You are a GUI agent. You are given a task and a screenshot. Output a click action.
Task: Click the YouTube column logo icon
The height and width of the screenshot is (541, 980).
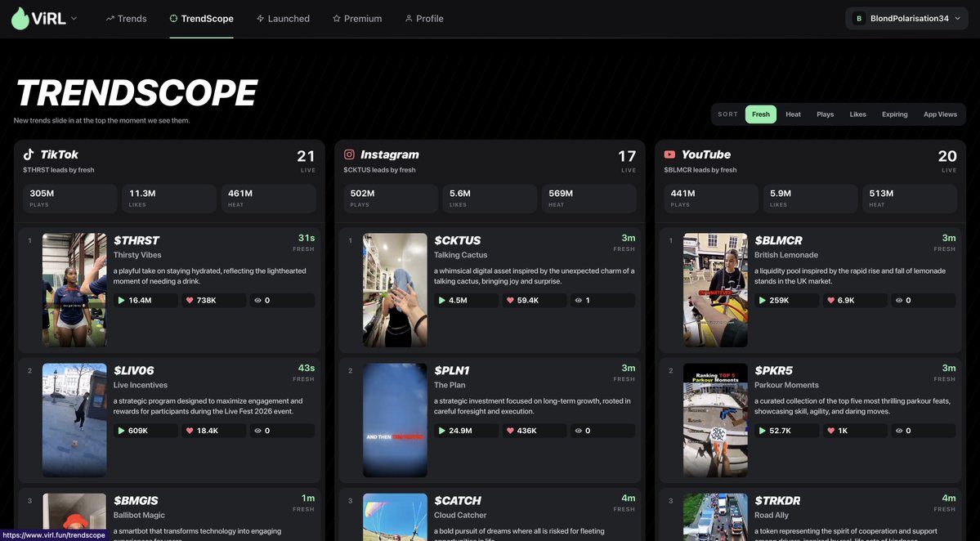[x=669, y=154]
